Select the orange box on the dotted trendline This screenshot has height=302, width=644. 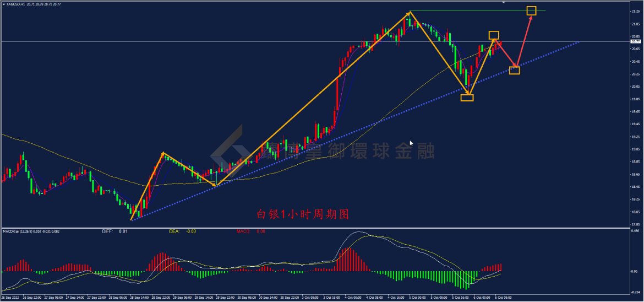[x=514, y=71]
